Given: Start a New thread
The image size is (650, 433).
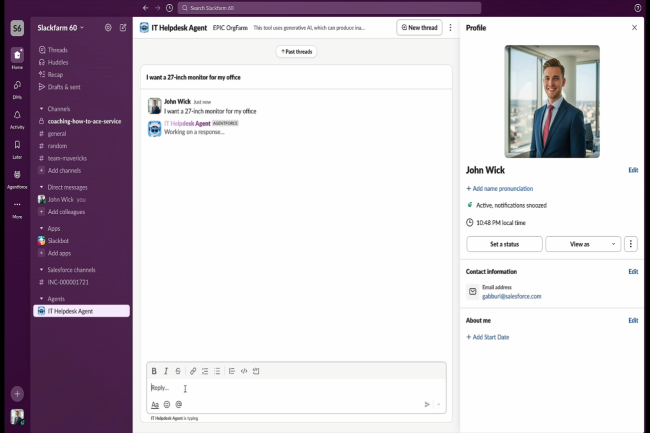Looking at the screenshot, I should [419, 28].
